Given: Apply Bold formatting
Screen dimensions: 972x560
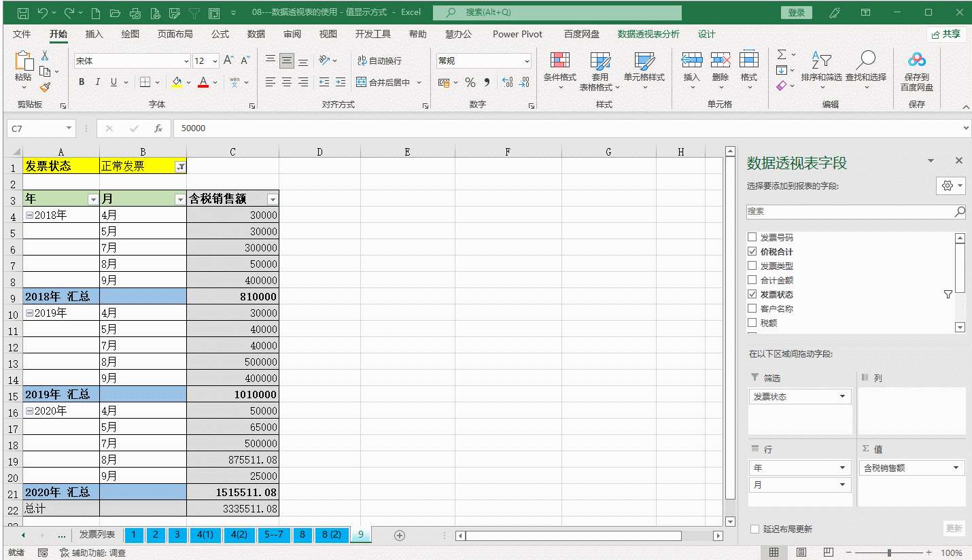Looking at the screenshot, I should coord(82,82).
